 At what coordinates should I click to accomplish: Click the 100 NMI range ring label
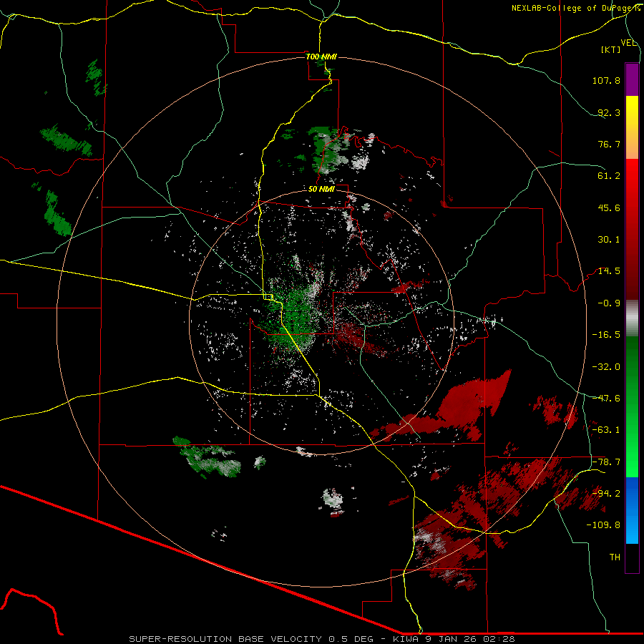(321, 57)
